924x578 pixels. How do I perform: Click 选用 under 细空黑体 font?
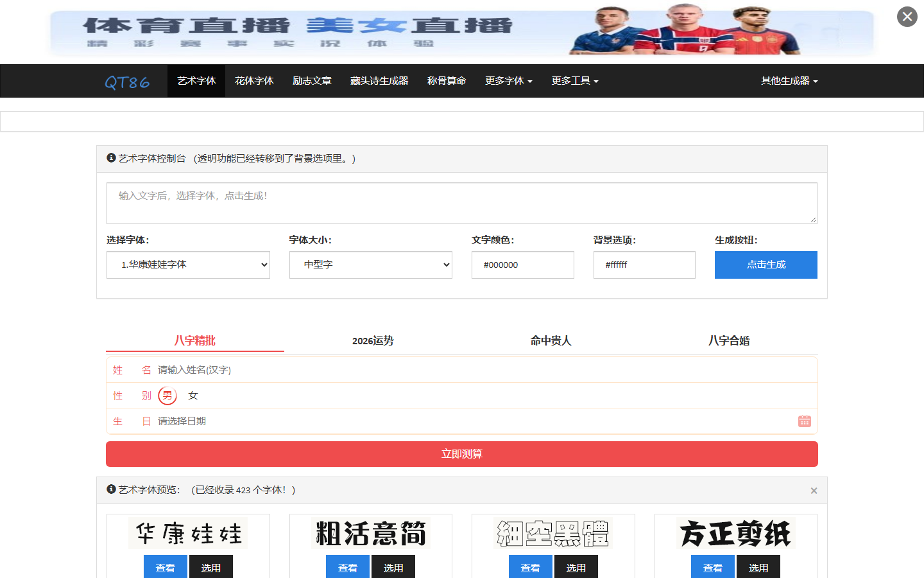(x=576, y=567)
